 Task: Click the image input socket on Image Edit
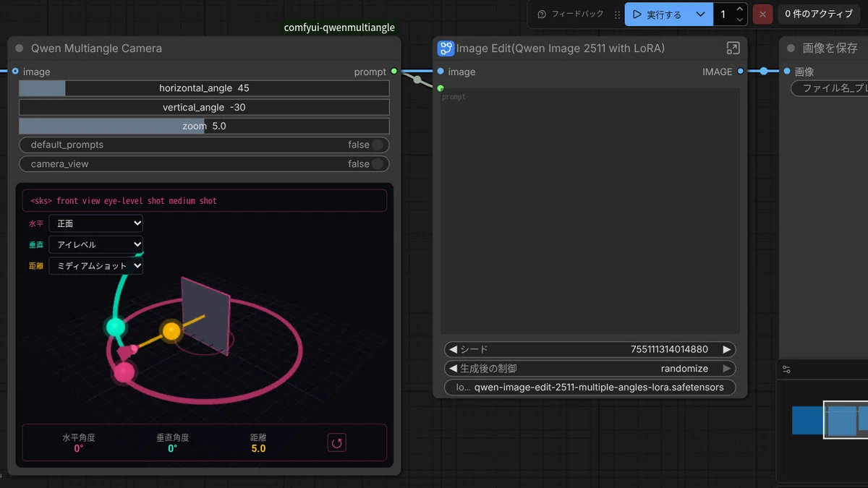(x=440, y=72)
